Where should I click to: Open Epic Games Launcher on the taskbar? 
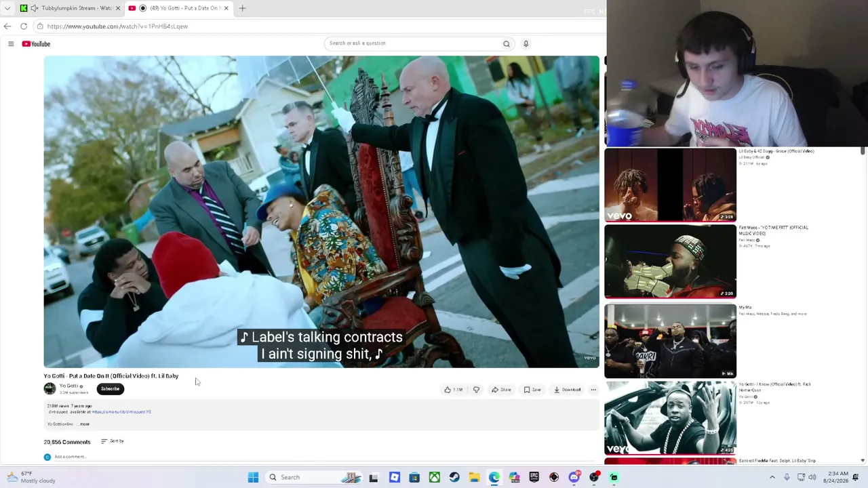tap(534, 477)
